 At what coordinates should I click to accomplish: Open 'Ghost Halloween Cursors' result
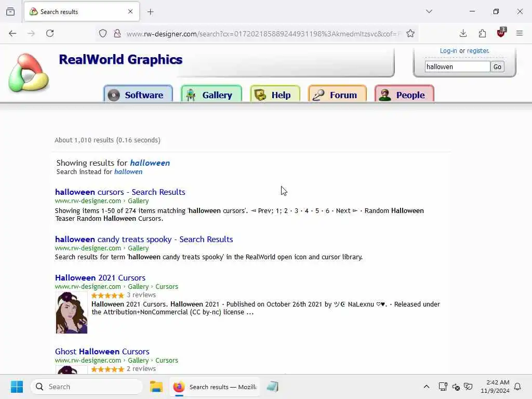tap(102, 352)
